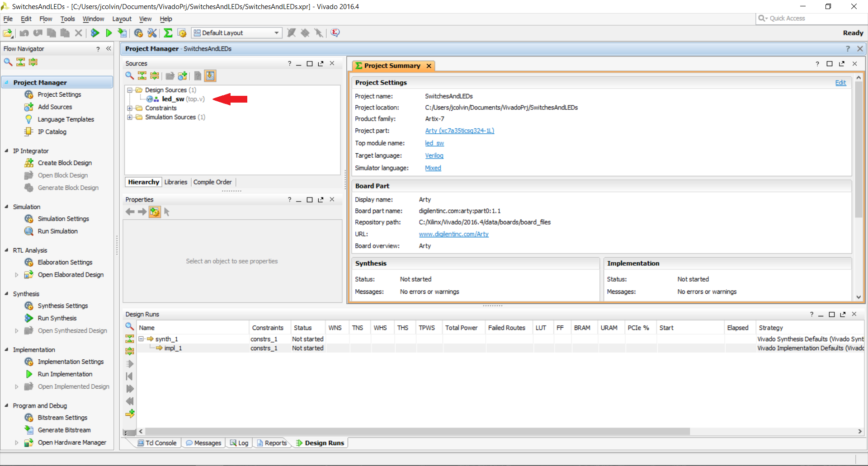Click Add Sources icon in Sources panel toolbar
This screenshot has width=868, height=466.
point(182,76)
